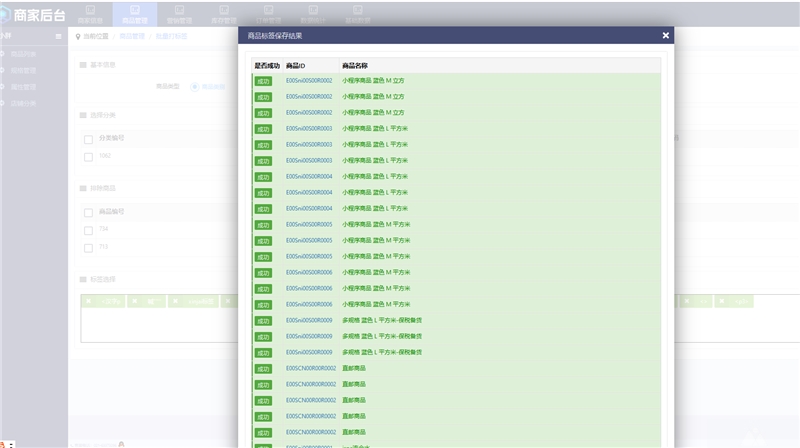Viewport: 800px width, 448px height.
Task: Remove the xingjie标签 tag via its x
Action: coord(175,302)
